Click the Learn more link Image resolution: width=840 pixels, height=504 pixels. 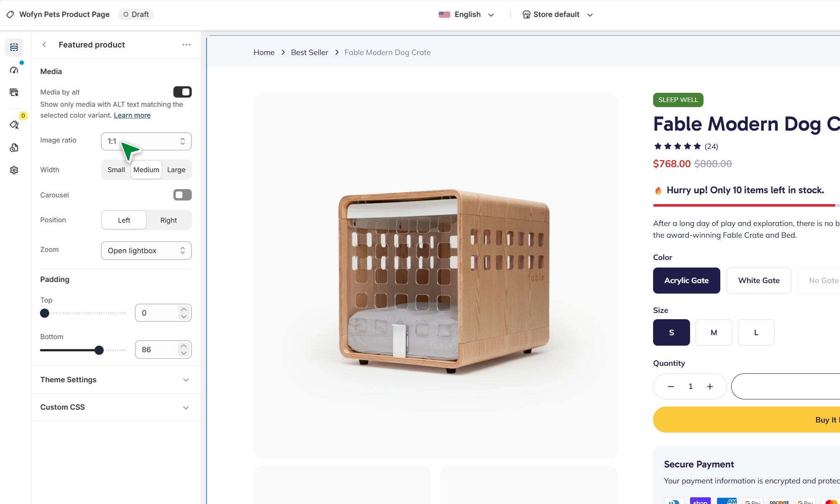pyautogui.click(x=132, y=115)
